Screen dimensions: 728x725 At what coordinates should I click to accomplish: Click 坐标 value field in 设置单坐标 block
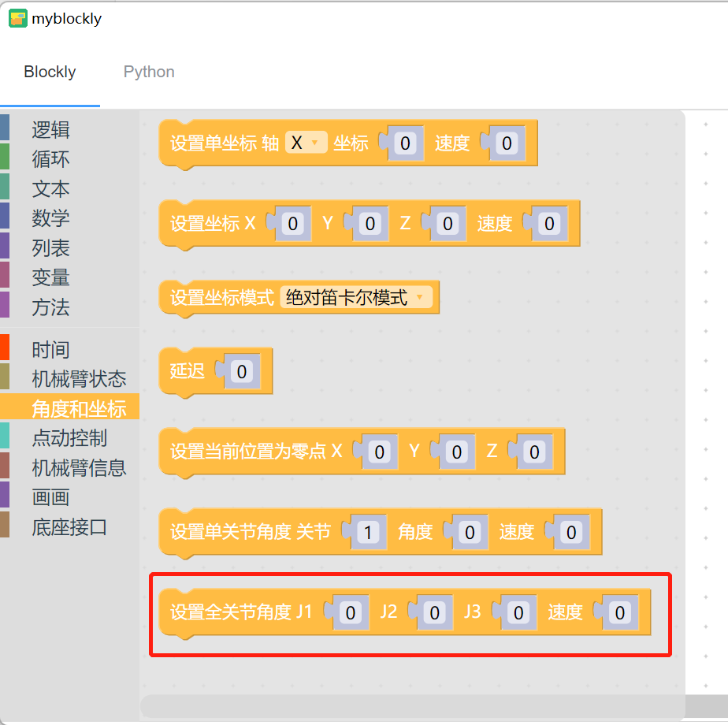(x=405, y=143)
